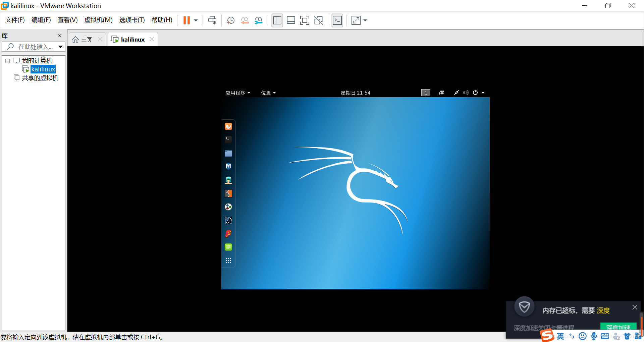This screenshot has width=644, height=342.
Task: Open the 文件(F) menu
Action: coord(15,20)
